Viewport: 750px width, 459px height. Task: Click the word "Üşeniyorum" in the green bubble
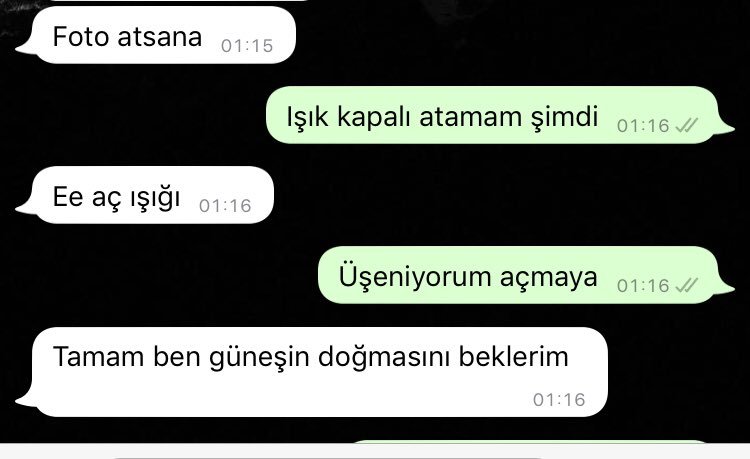[x=415, y=277]
